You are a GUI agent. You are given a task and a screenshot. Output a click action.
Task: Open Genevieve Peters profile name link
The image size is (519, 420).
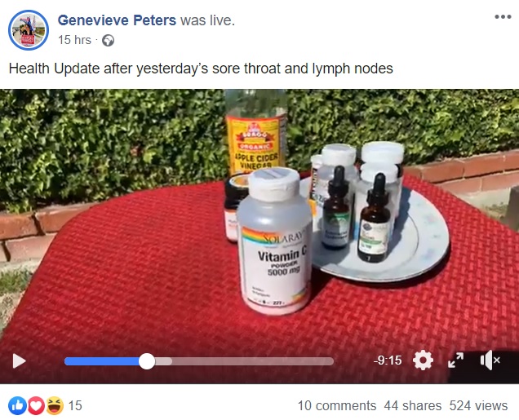point(117,20)
